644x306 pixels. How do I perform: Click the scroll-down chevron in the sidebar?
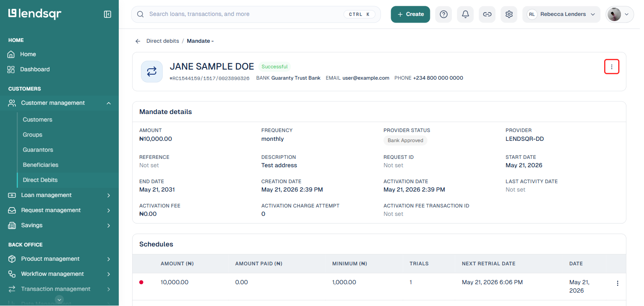point(60,299)
